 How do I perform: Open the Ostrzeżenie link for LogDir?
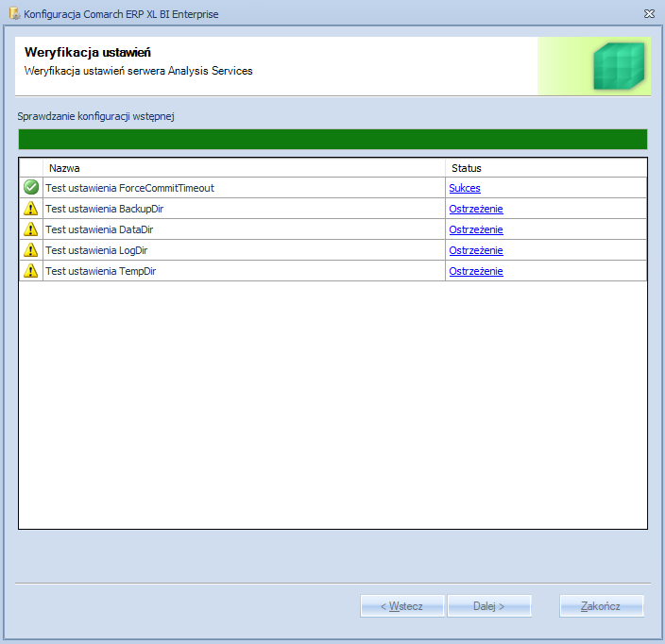(x=476, y=250)
